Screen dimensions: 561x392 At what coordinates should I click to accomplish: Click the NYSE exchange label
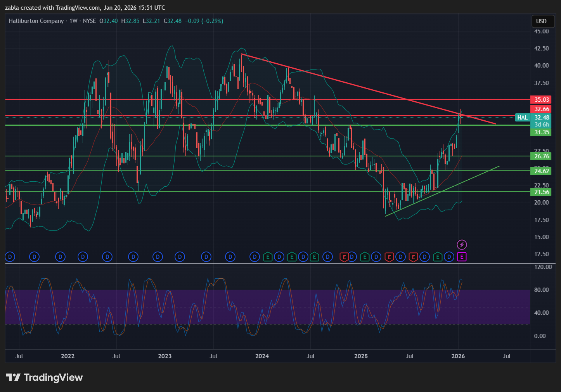[89, 21]
